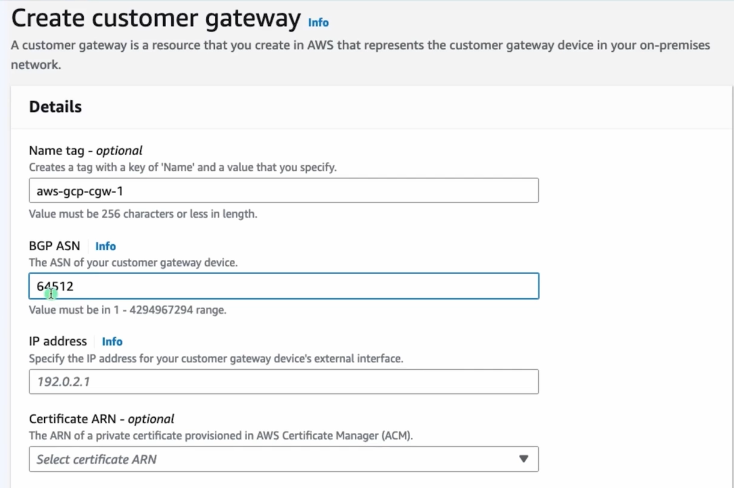Screen dimensions: 734x488
Task: Click the 'ARN of a private certificate' description
Action: tap(221, 436)
